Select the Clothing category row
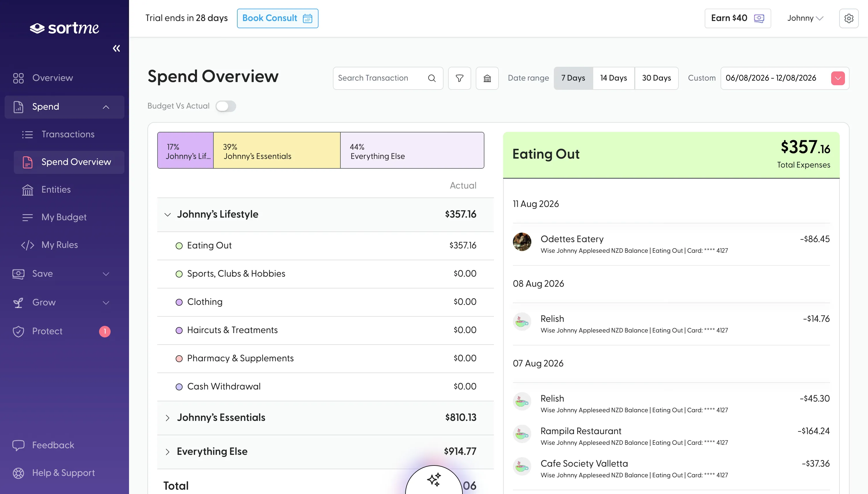Viewport: 868px width, 494px height. (x=325, y=302)
